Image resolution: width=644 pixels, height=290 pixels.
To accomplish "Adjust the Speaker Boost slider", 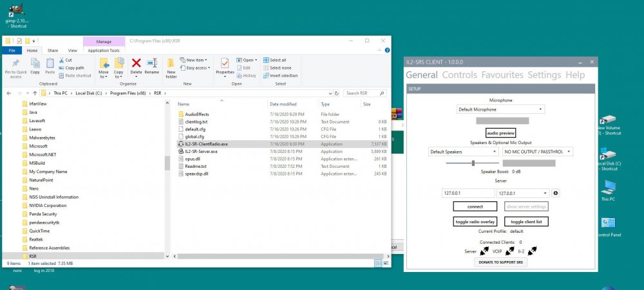I will [473, 163].
